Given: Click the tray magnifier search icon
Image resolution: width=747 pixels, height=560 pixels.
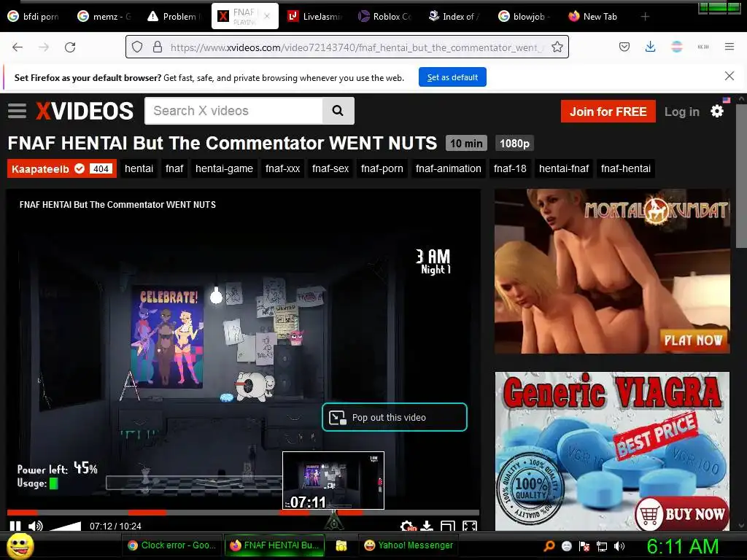Looking at the screenshot, I should coord(549,546).
